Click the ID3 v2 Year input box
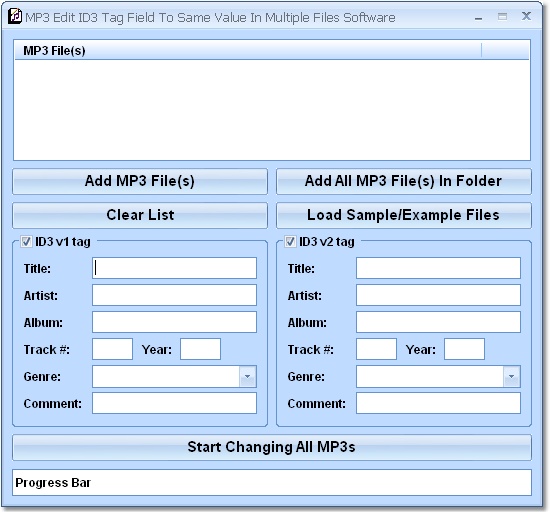550x514 pixels. (464, 349)
